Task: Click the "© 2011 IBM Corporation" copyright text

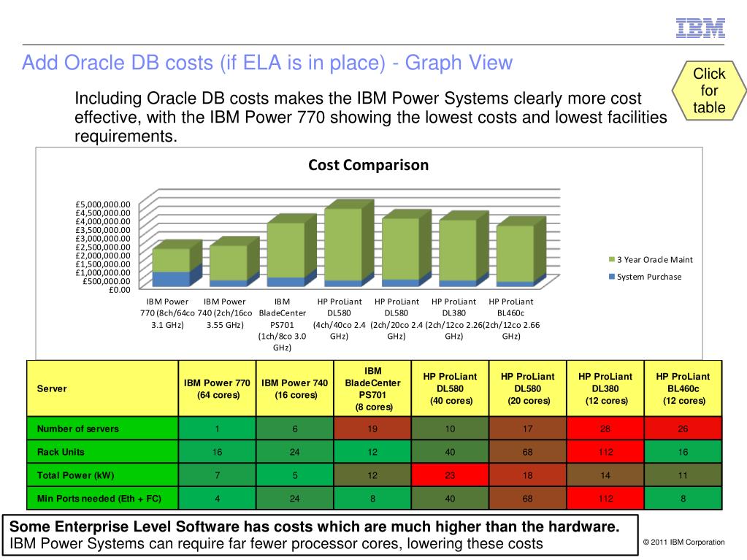Action: tap(683, 542)
